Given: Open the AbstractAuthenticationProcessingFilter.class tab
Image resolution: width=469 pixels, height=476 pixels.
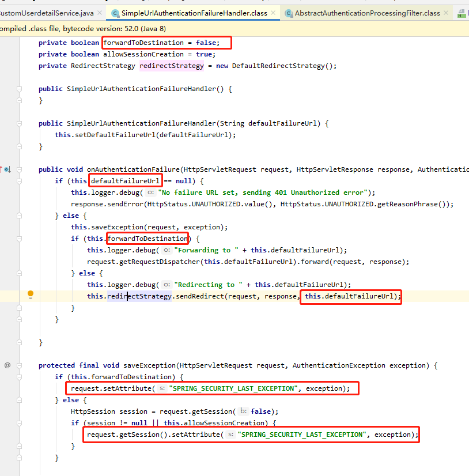Looking at the screenshot, I should [368, 13].
